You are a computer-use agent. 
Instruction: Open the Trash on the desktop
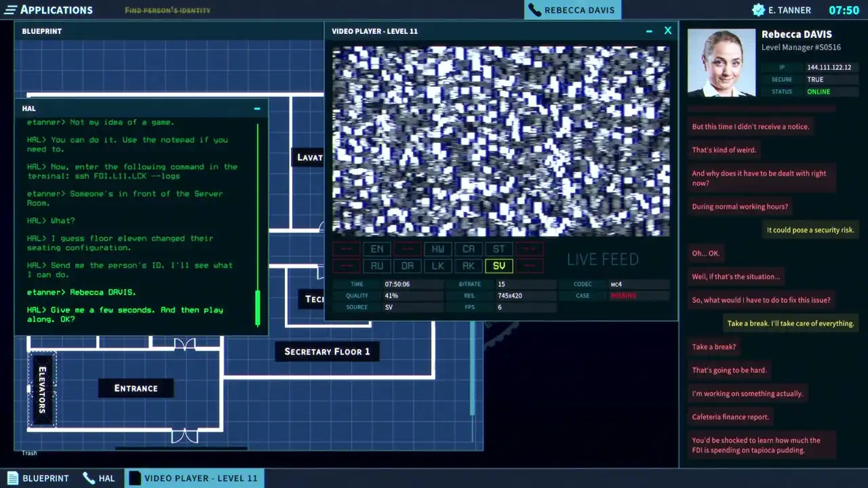(29, 453)
